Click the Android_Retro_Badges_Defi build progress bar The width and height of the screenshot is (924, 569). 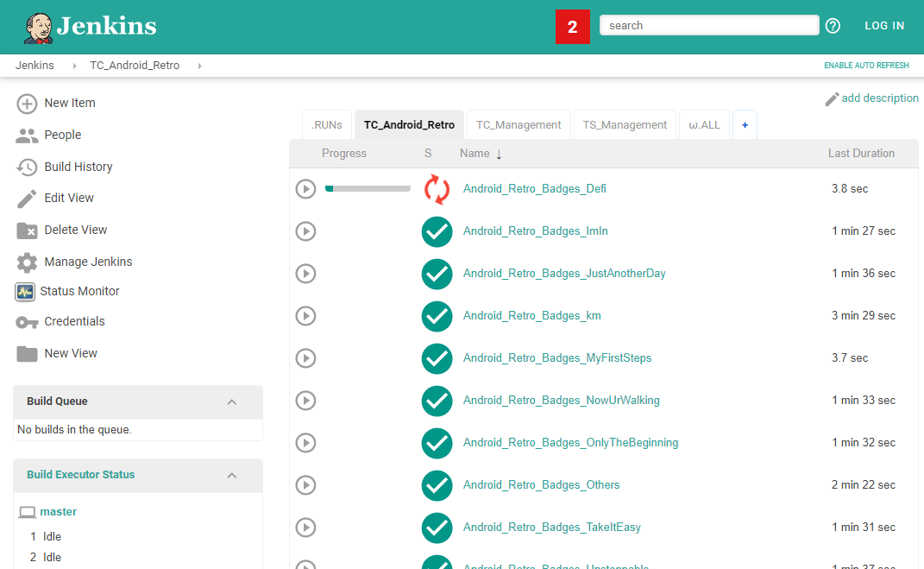coord(368,189)
